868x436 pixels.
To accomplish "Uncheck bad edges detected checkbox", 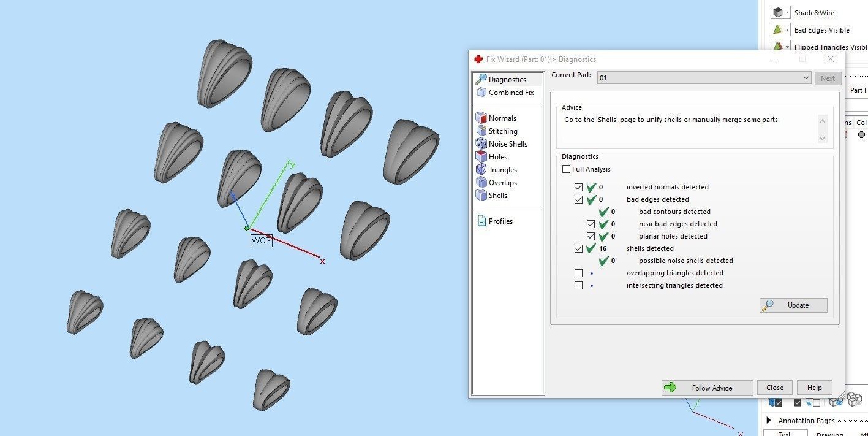I will 578,199.
